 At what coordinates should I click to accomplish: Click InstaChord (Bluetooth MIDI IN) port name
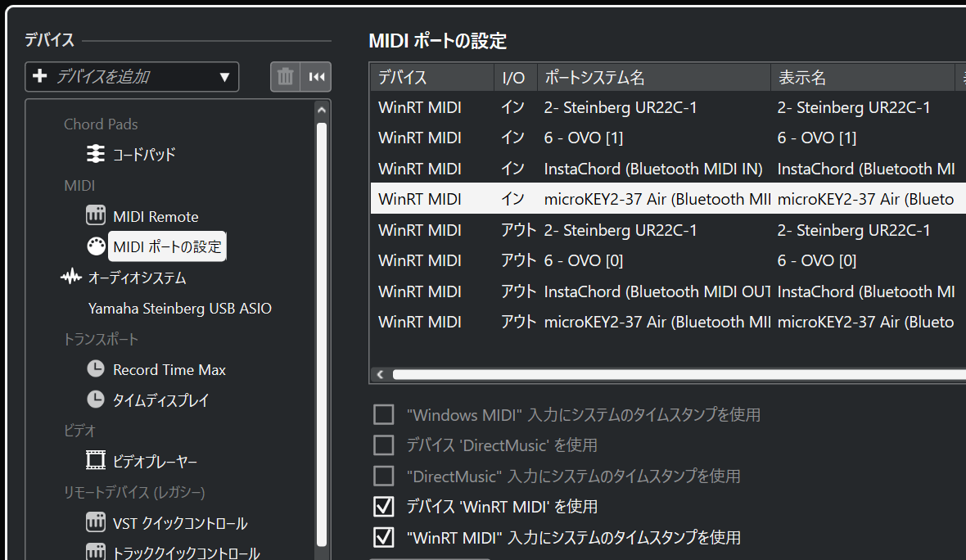point(653,168)
